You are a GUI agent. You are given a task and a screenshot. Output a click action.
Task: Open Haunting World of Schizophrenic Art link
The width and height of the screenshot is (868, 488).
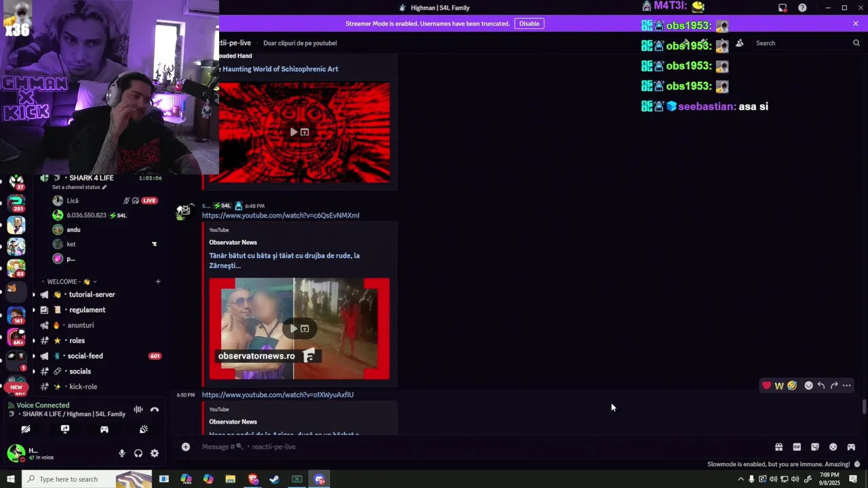(280, 69)
